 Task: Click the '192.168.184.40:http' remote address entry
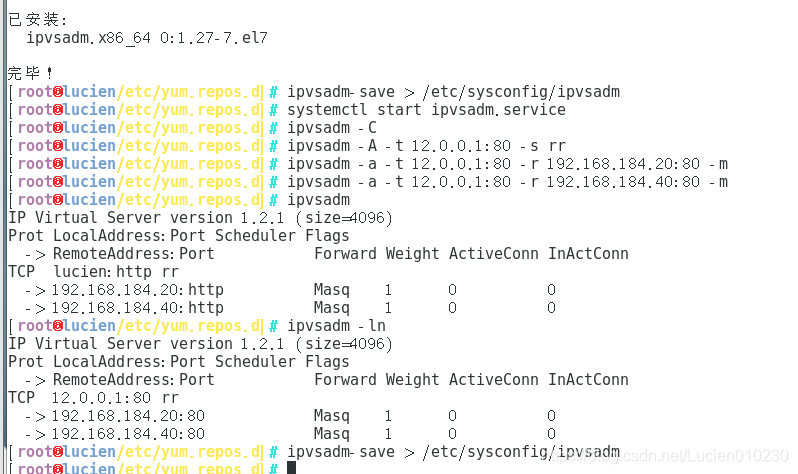click(x=137, y=308)
